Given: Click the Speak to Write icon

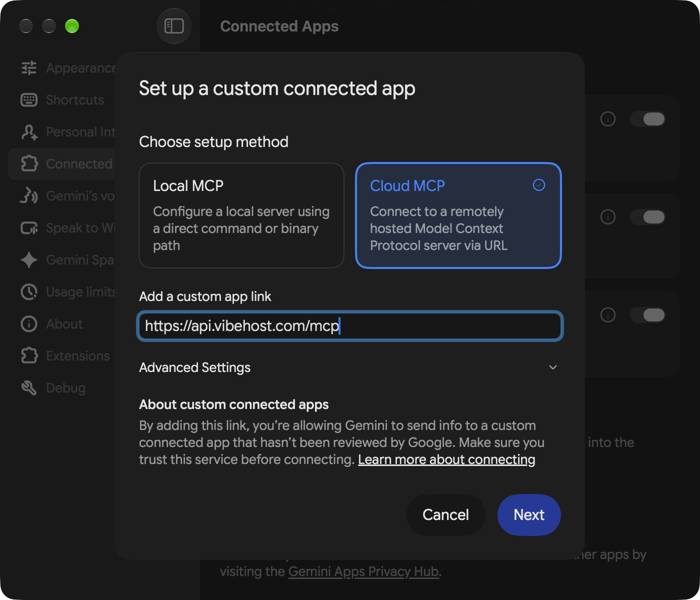Looking at the screenshot, I should pos(29,228).
